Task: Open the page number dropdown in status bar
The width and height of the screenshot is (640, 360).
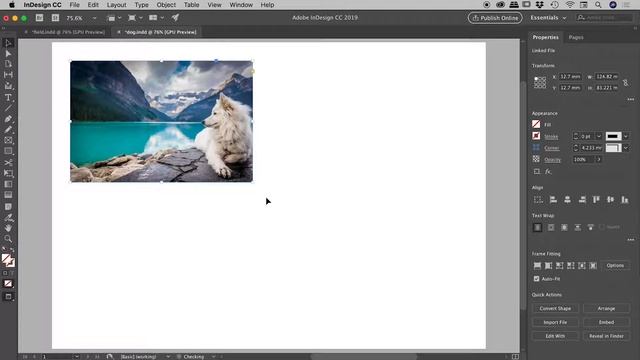Action: [76, 356]
